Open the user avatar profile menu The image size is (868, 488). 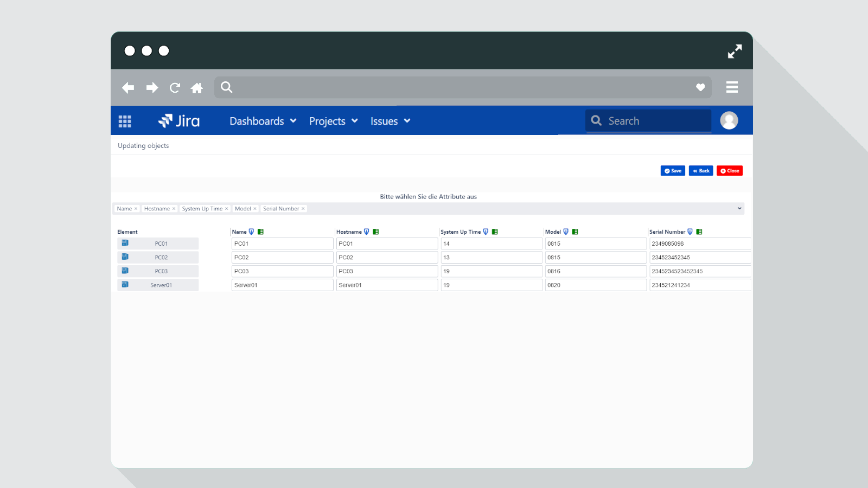tap(729, 120)
